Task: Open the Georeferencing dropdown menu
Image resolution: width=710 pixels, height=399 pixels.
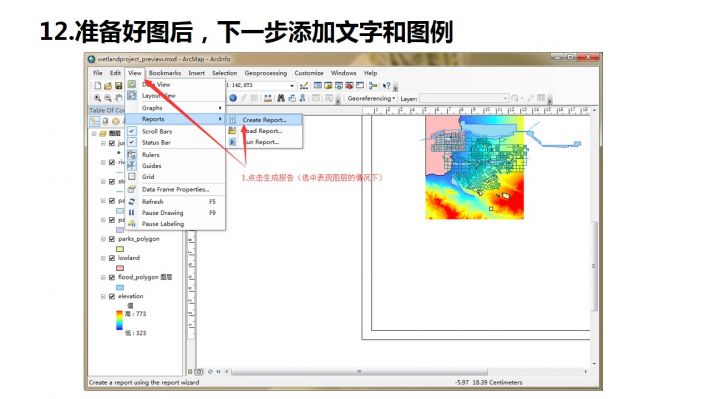Action: [371, 98]
